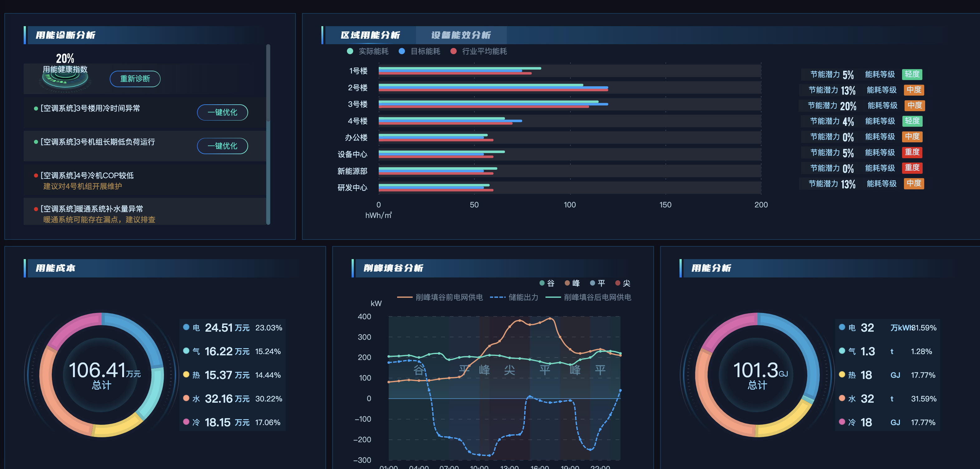
Task: Click the 2号楼 bar row label
Action: 358,88
